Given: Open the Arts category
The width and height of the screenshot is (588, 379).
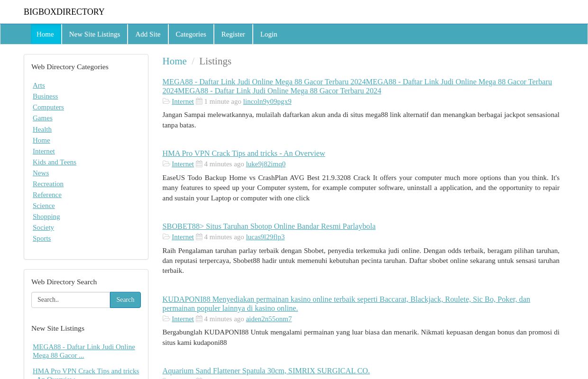Looking at the screenshot, I should (x=39, y=85).
